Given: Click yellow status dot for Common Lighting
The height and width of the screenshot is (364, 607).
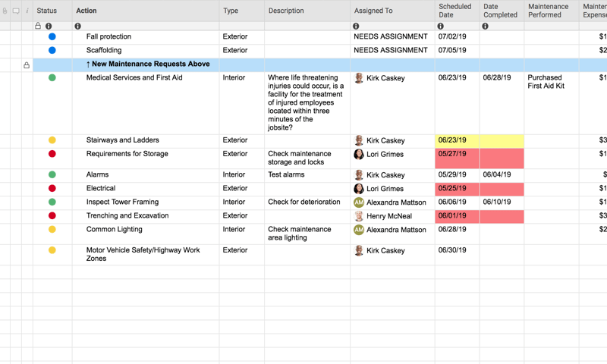Looking at the screenshot, I should (52, 229).
